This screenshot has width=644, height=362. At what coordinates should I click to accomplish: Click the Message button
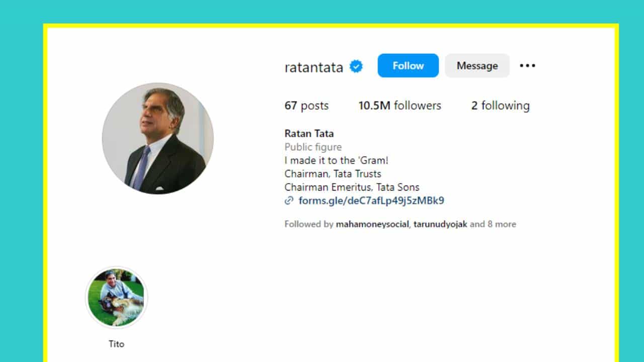coord(477,65)
